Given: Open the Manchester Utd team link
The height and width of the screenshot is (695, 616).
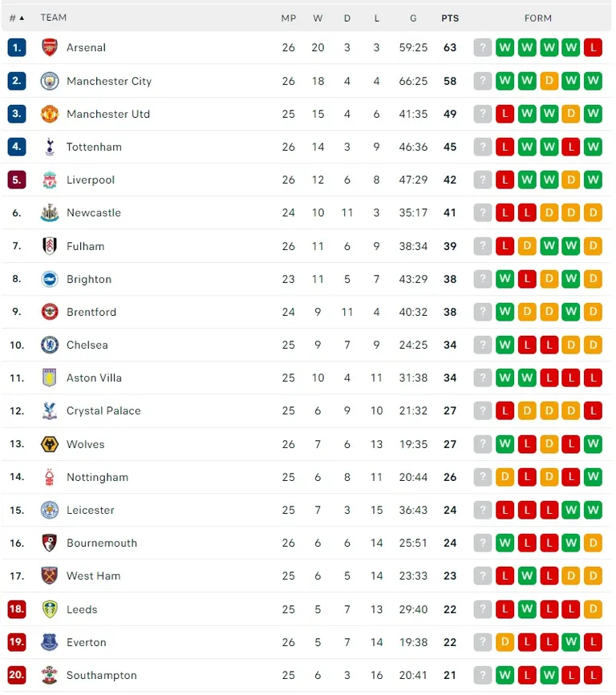Looking at the screenshot, I should (108, 114).
